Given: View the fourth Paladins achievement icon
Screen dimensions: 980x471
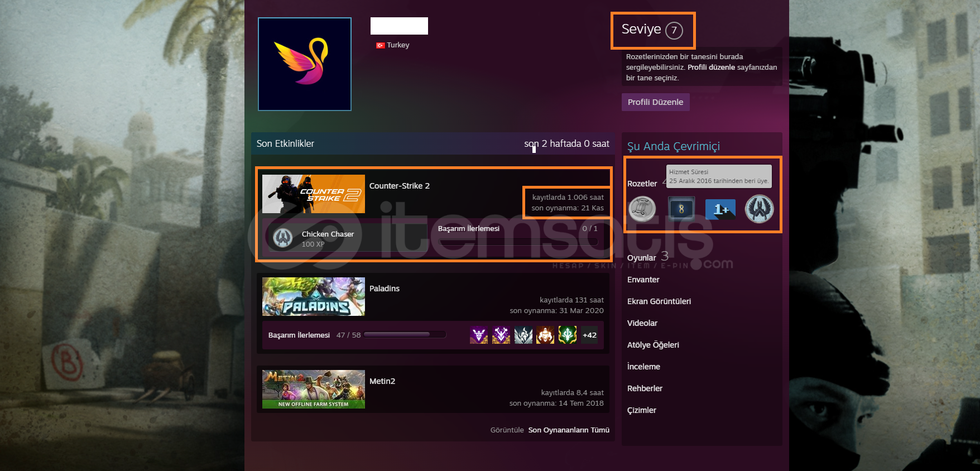Looking at the screenshot, I should pyautogui.click(x=545, y=335).
